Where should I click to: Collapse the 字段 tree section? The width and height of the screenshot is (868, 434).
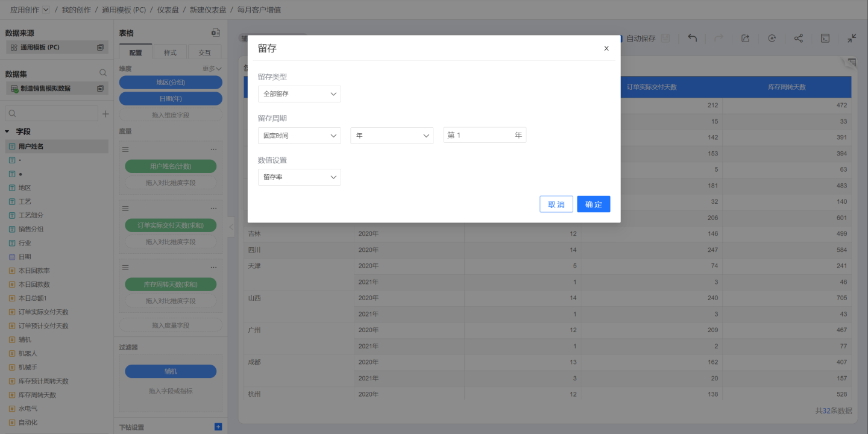(x=8, y=131)
